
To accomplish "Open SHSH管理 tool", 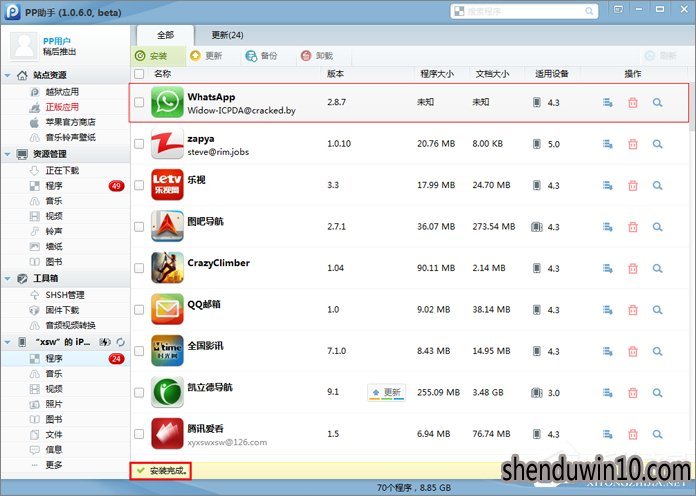I will 65,295.
